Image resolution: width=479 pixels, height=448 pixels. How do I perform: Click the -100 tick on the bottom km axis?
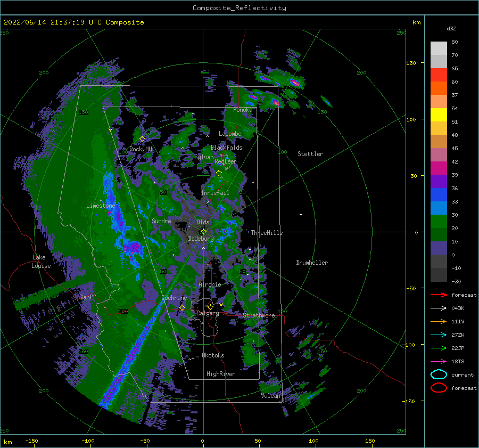coord(88,441)
